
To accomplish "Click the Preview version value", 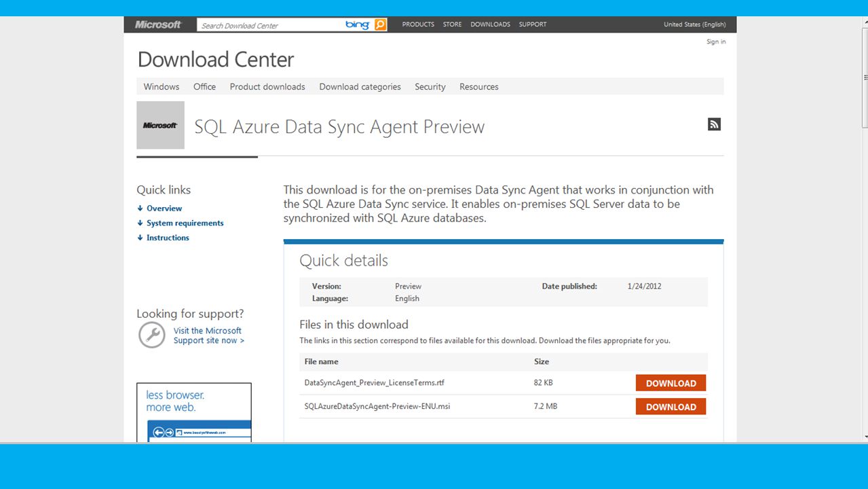I will [x=408, y=287].
